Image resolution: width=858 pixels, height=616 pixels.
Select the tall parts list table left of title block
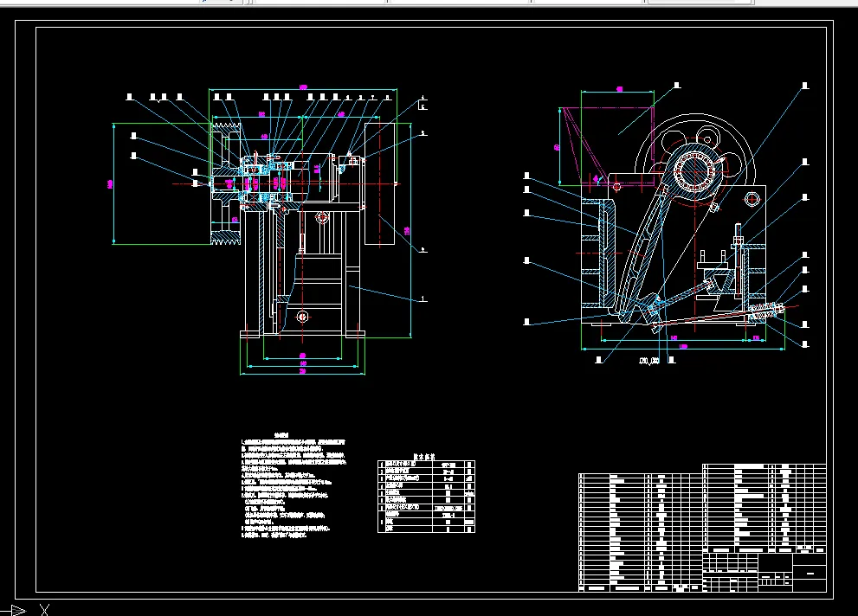[x=640, y=532]
